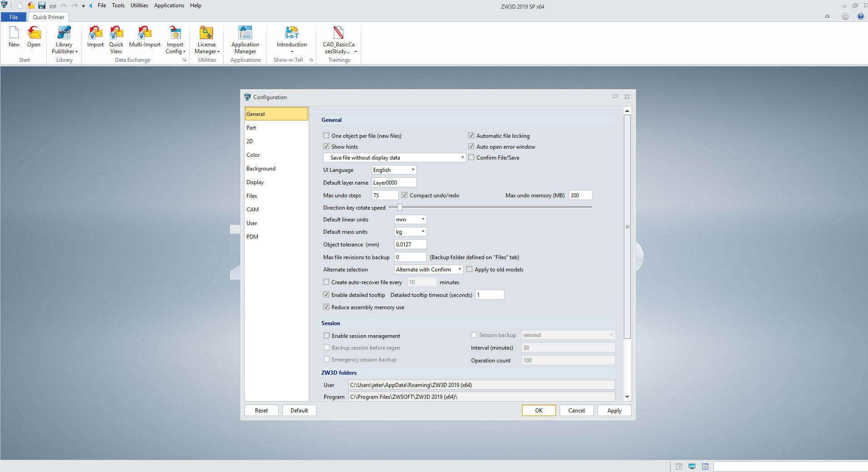Click the redo arrow in the quick access toolbar

tap(75, 5)
